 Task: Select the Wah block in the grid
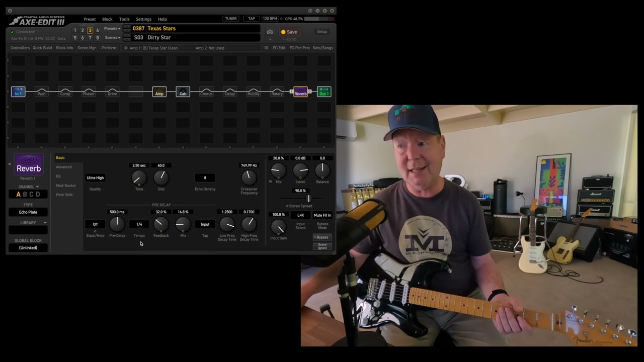pyautogui.click(x=42, y=92)
